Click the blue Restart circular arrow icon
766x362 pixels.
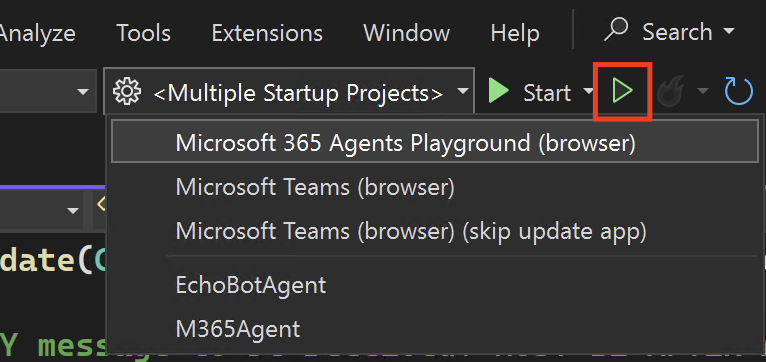click(x=738, y=91)
